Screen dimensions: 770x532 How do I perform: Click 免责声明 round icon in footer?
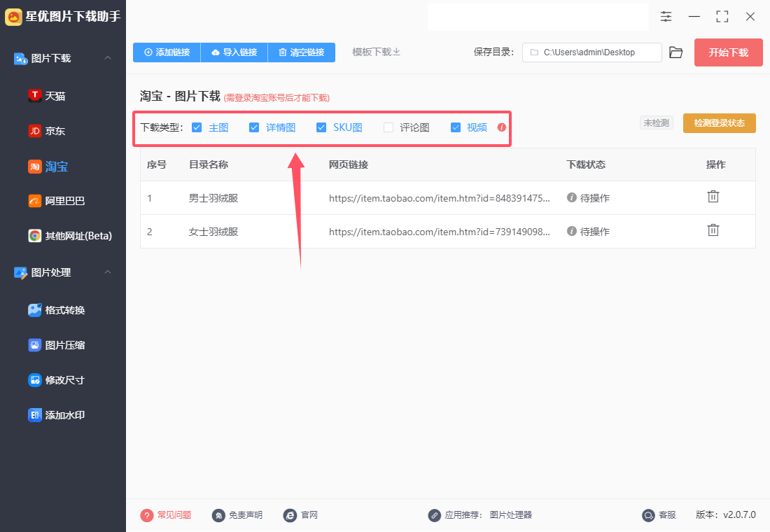click(x=218, y=515)
